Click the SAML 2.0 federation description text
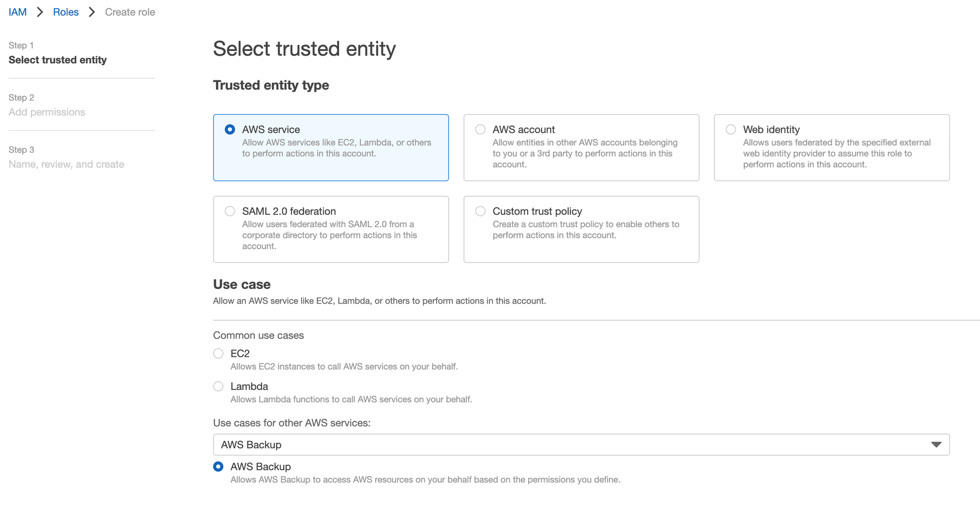Screen dimensions: 980x519 [x=329, y=235]
